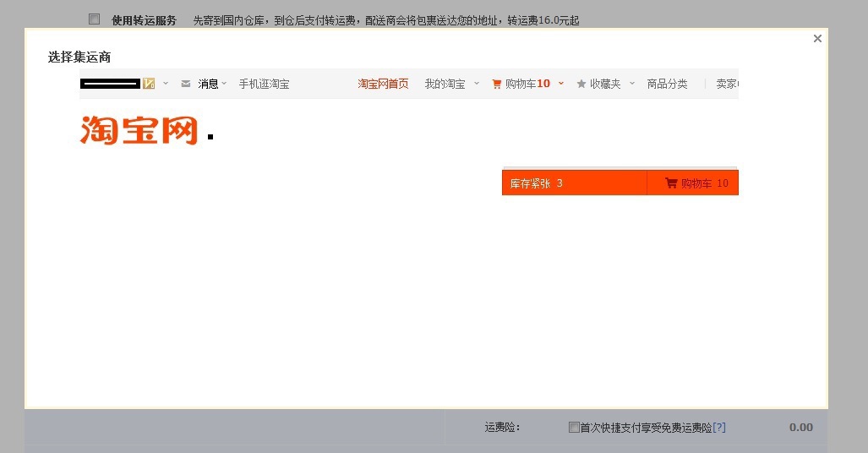Click text 先寄到国内仓库，到仓后支付转运费
This screenshot has height=453, width=868.
275,20
